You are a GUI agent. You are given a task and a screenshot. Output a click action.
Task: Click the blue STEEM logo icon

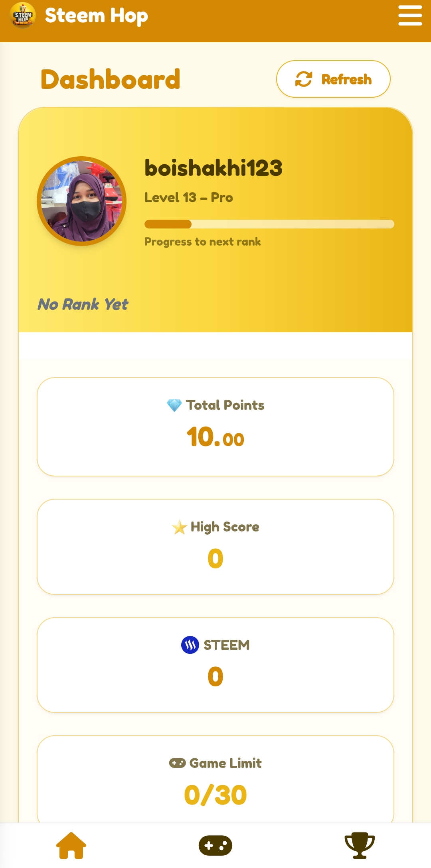pos(190,645)
